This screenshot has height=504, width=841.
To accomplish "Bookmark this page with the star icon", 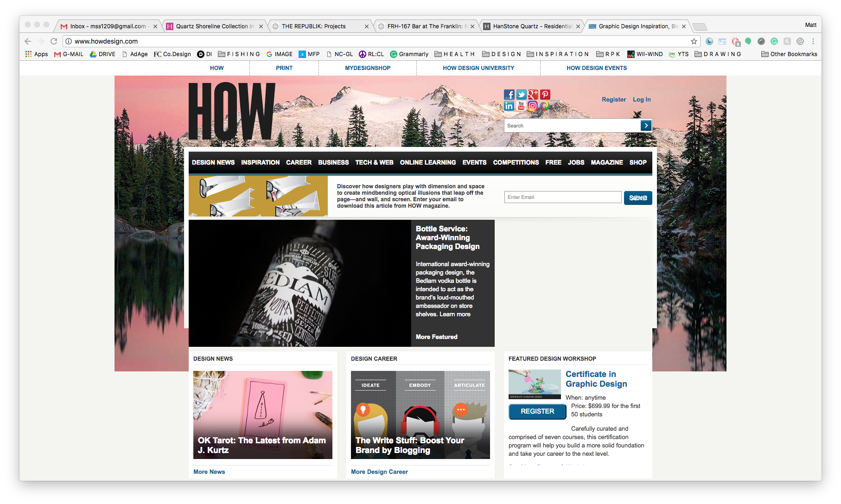I will point(694,41).
